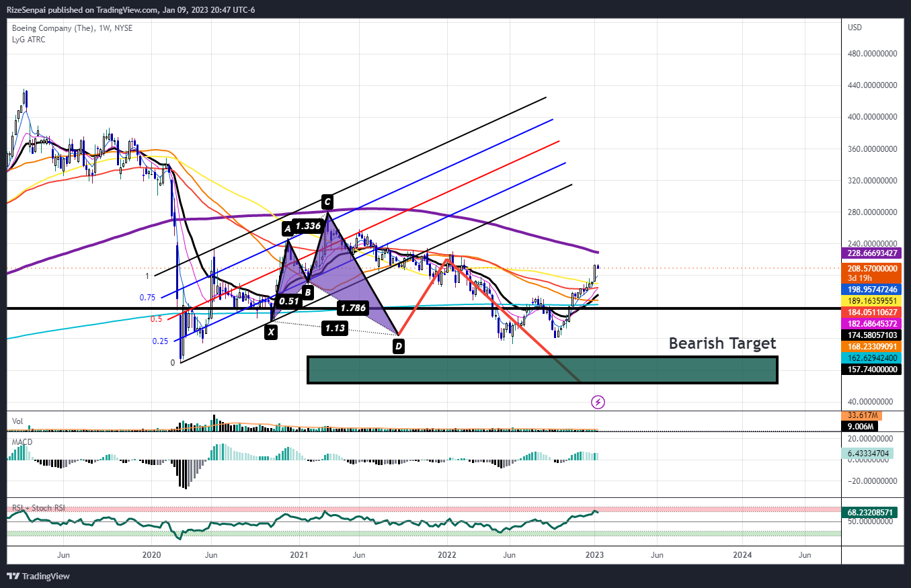Click the USD currency label
This screenshot has height=588, width=911.
(x=855, y=28)
